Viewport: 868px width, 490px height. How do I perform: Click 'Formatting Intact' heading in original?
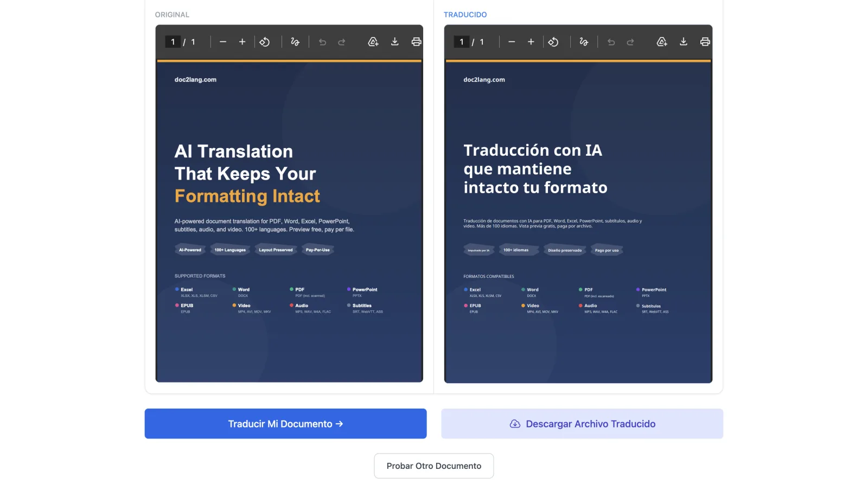point(247,196)
